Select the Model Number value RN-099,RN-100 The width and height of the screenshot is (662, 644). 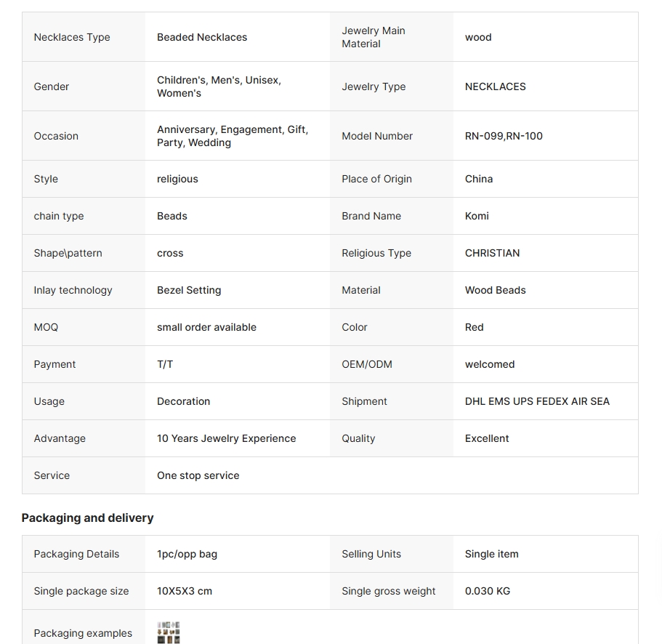504,136
